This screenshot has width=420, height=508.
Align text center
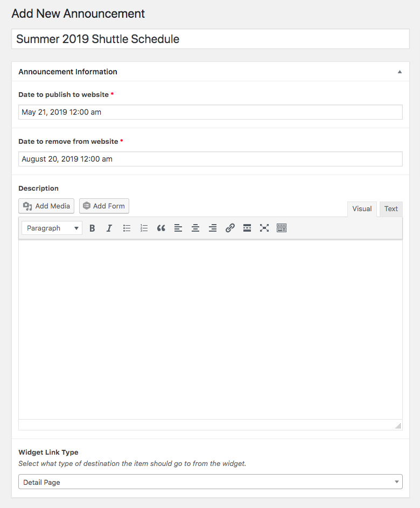[195, 228]
